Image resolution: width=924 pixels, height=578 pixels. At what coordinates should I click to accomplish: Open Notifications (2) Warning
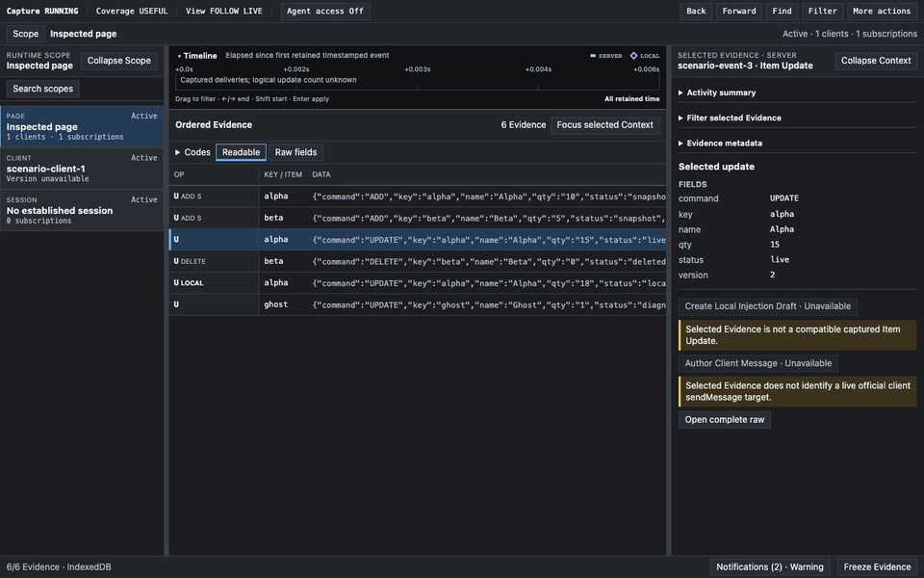click(x=770, y=566)
